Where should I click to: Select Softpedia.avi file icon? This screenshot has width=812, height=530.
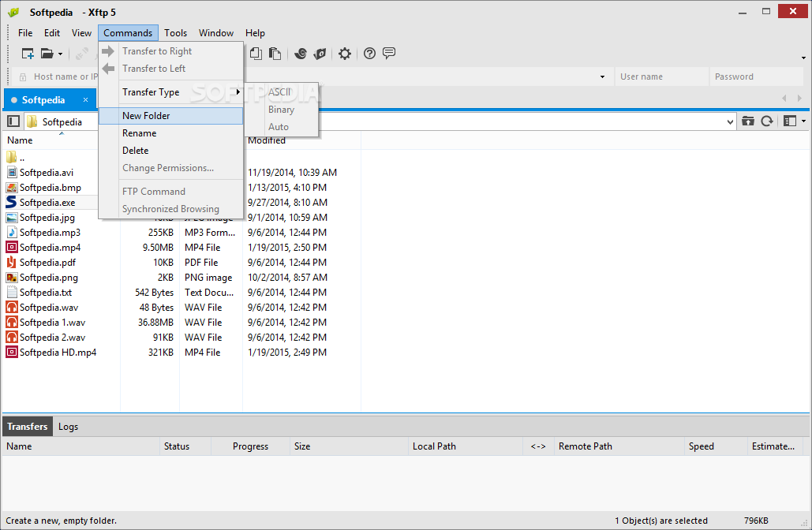11,173
